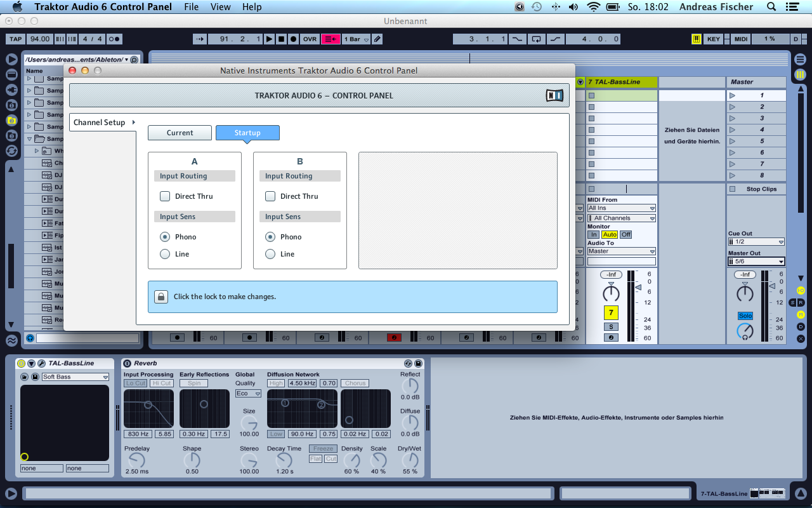The height and width of the screenshot is (508, 812).
Task: Open the Master Out 5/6 dropdown
Action: click(x=756, y=262)
